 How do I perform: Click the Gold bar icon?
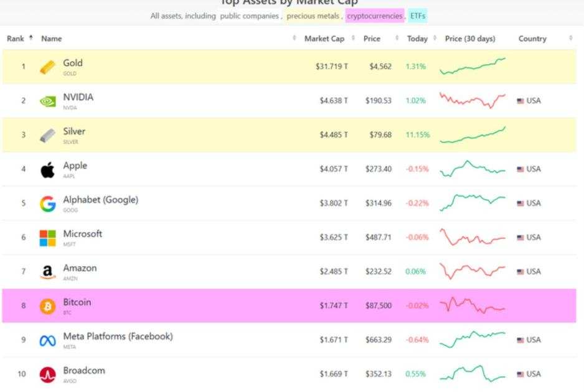pos(48,67)
